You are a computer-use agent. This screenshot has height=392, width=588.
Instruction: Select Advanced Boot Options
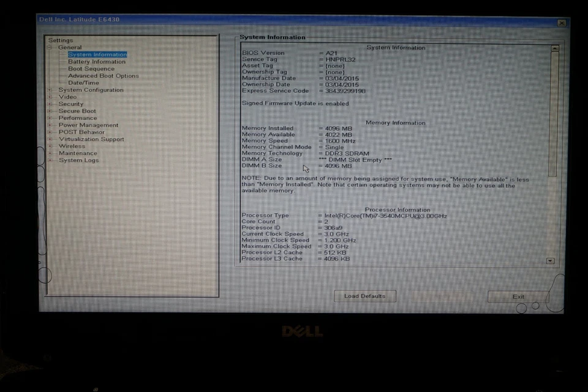pyautogui.click(x=102, y=75)
